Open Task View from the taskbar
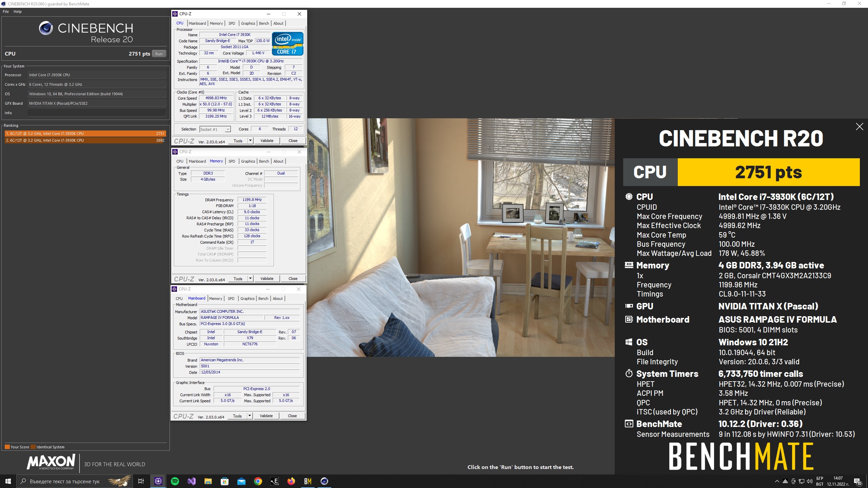 click(x=141, y=481)
